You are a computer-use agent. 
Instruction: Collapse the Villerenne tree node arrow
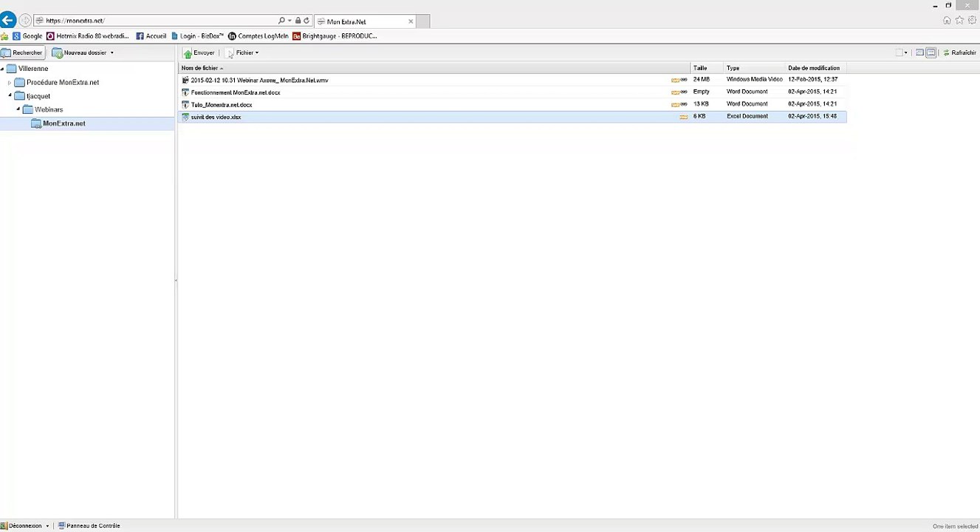(2, 69)
